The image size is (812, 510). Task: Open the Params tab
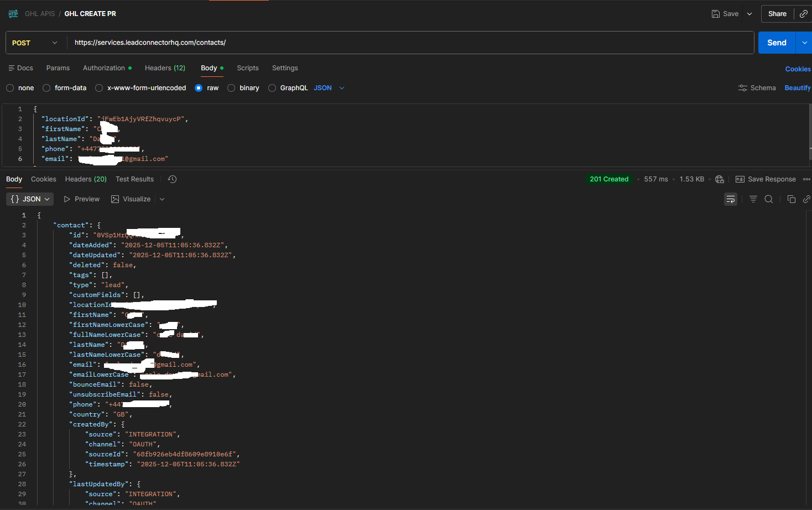point(58,68)
